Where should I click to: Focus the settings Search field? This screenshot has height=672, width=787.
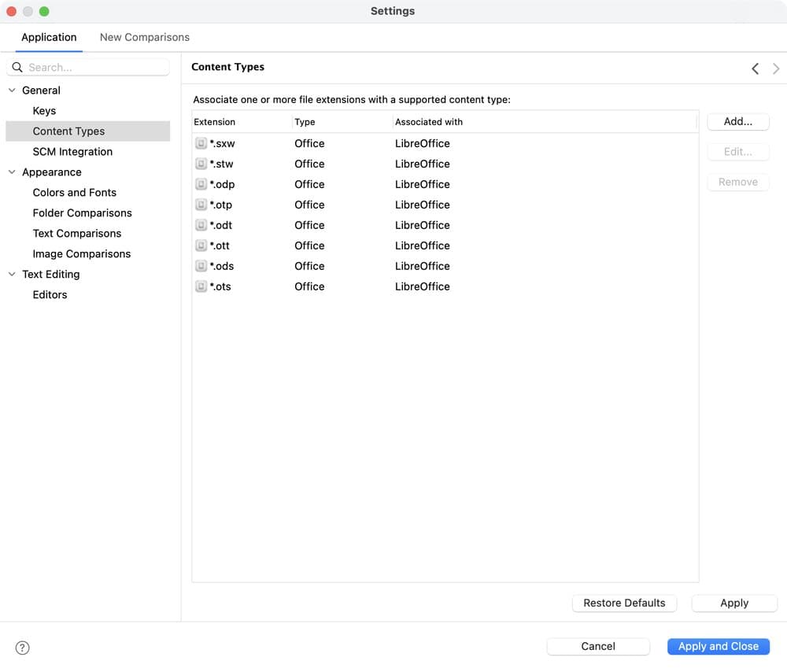coord(88,67)
